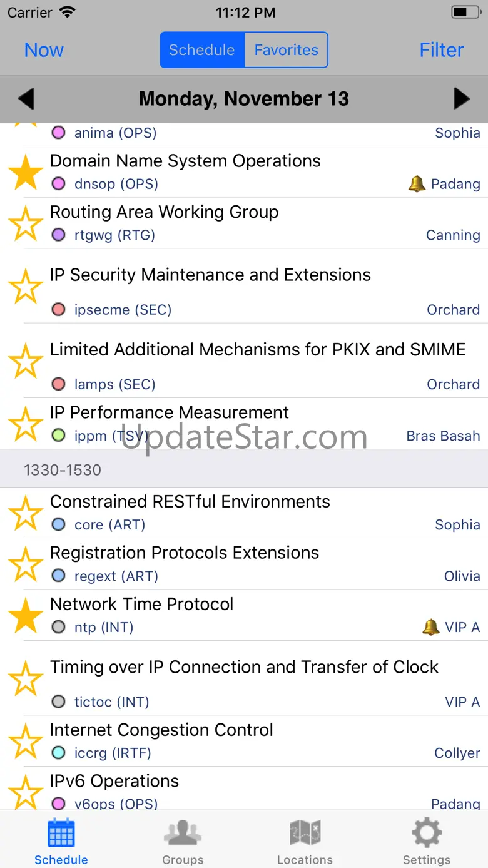
Task: Go to previous day with left arrow
Action: tap(26, 99)
